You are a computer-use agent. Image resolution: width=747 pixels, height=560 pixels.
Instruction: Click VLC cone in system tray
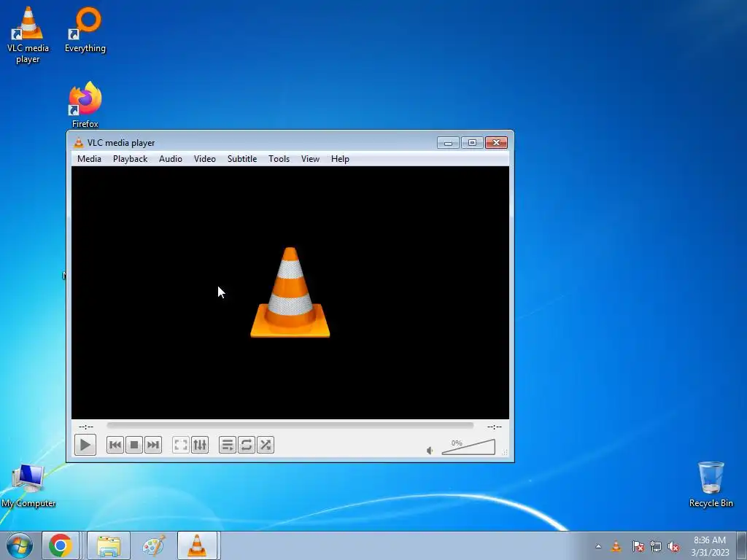coord(616,547)
